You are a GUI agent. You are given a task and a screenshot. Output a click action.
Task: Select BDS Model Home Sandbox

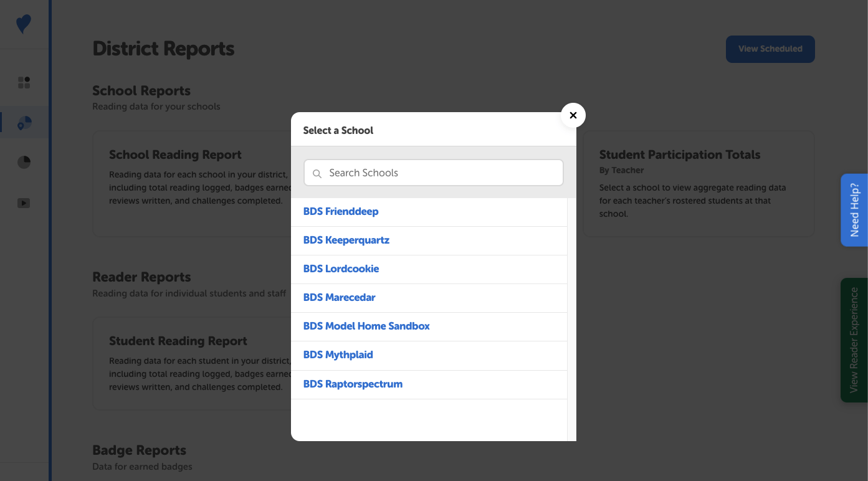tap(366, 326)
